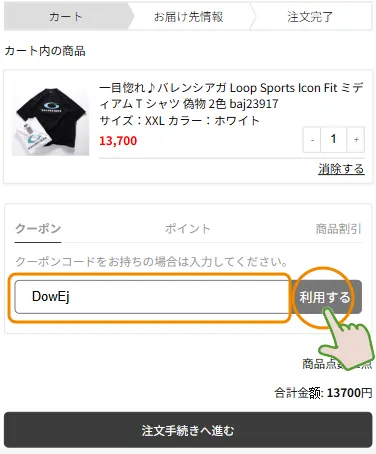This screenshot has height=454, width=376.
Task: Click the 消除する link to remove item
Action: (x=341, y=169)
